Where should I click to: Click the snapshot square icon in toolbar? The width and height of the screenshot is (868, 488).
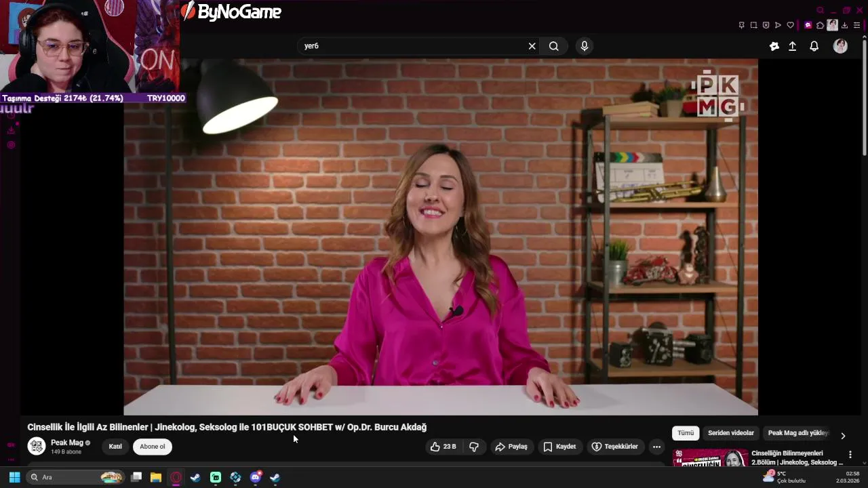pos(753,25)
